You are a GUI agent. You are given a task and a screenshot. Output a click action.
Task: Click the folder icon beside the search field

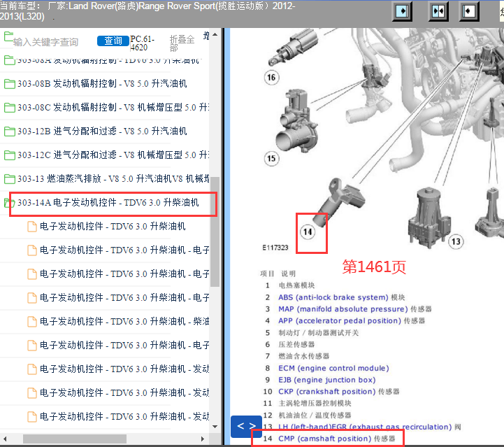(x=8, y=36)
